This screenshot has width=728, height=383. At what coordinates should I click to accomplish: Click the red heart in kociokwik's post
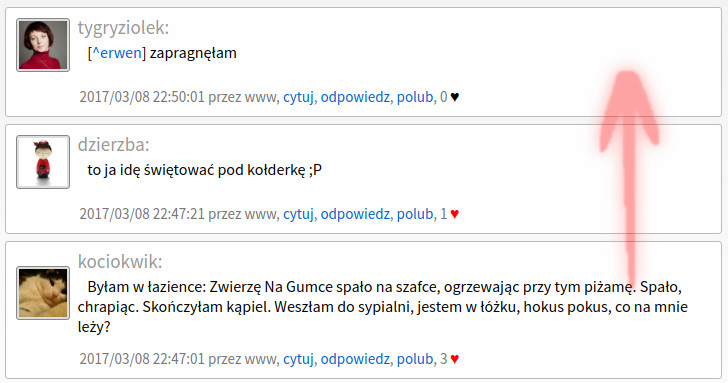pyautogui.click(x=455, y=359)
